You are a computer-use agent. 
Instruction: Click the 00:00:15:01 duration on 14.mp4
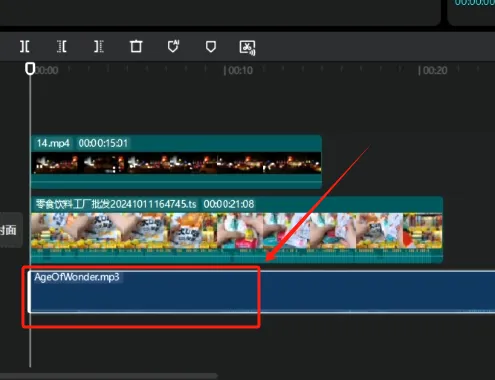[x=103, y=143]
